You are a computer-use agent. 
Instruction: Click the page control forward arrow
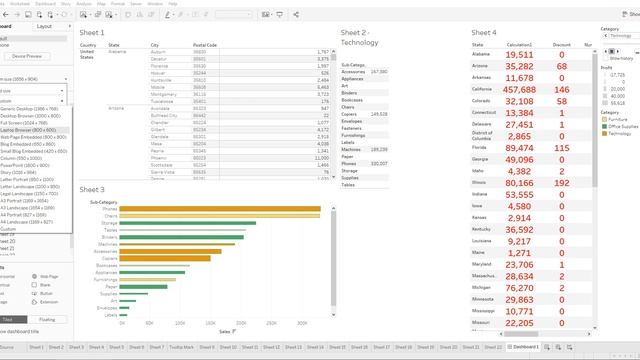pyautogui.click(x=618, y=51)
